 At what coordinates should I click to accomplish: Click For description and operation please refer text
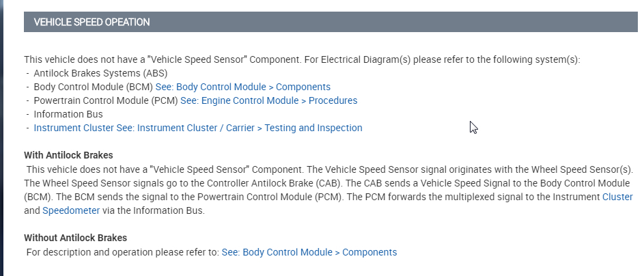[x=123, y=252]
